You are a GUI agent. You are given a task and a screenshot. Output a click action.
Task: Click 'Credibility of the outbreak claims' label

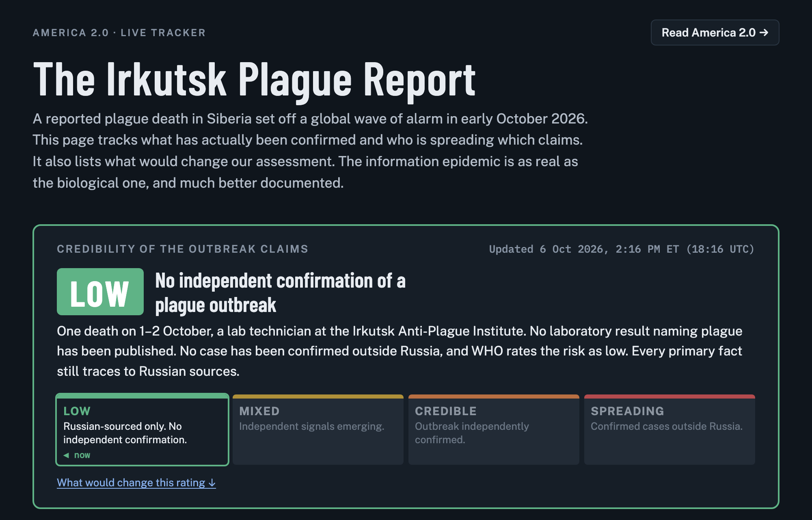pyautogui.click(x=183, y=249)
